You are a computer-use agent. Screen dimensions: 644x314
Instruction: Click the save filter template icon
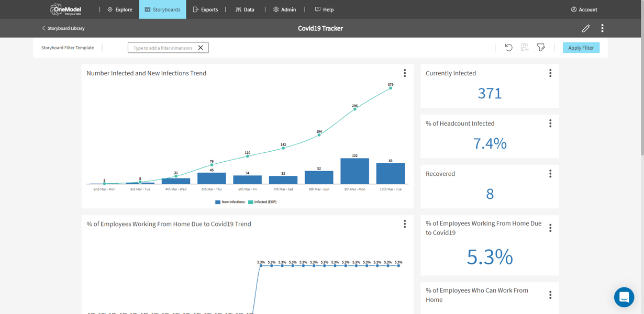[525, 48]
